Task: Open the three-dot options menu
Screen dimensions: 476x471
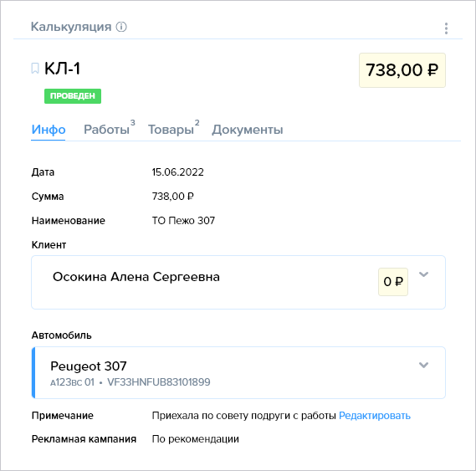Action: coord(446,28)
